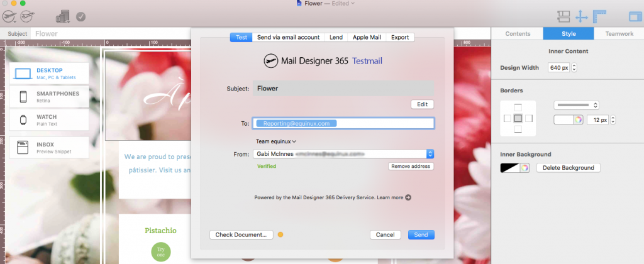
Task: Click the border color swatch
Action: pos(563,120)
